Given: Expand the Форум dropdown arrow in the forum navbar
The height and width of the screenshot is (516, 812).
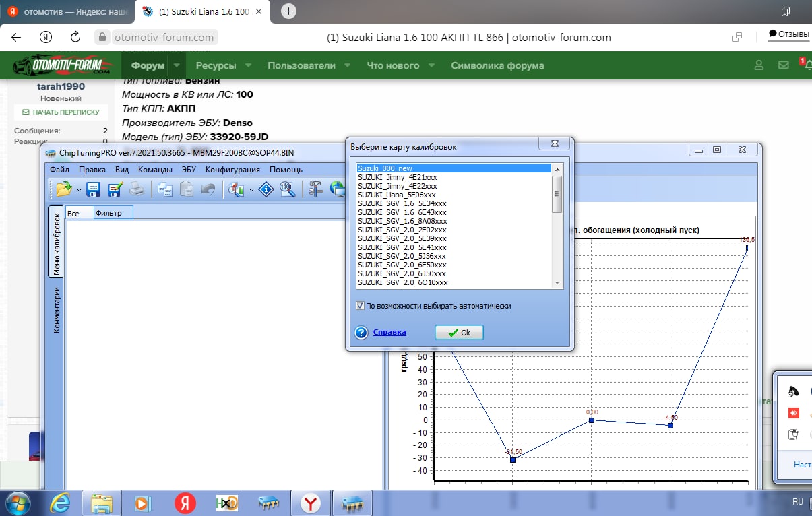Looking at the screenshot, I should click(177, 66).
